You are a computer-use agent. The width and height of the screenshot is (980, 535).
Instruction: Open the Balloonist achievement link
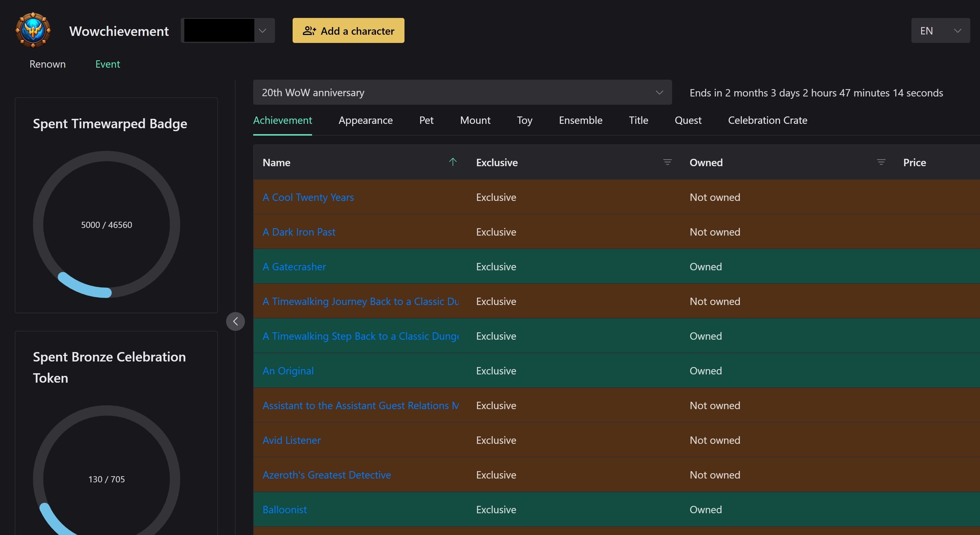(x=285, y=509)
